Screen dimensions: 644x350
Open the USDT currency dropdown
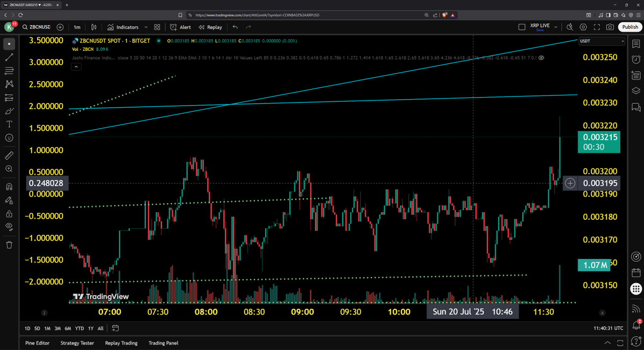602,41
